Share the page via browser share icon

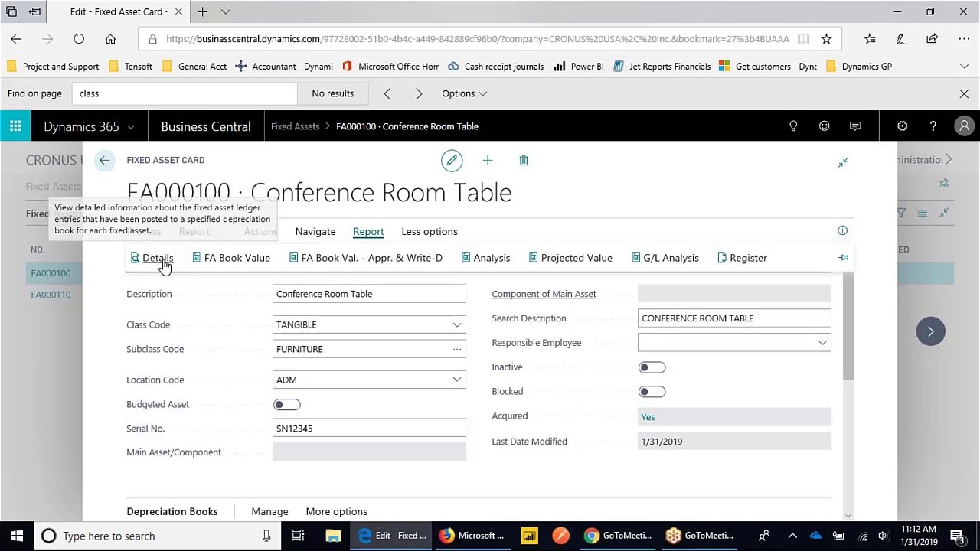932,39
